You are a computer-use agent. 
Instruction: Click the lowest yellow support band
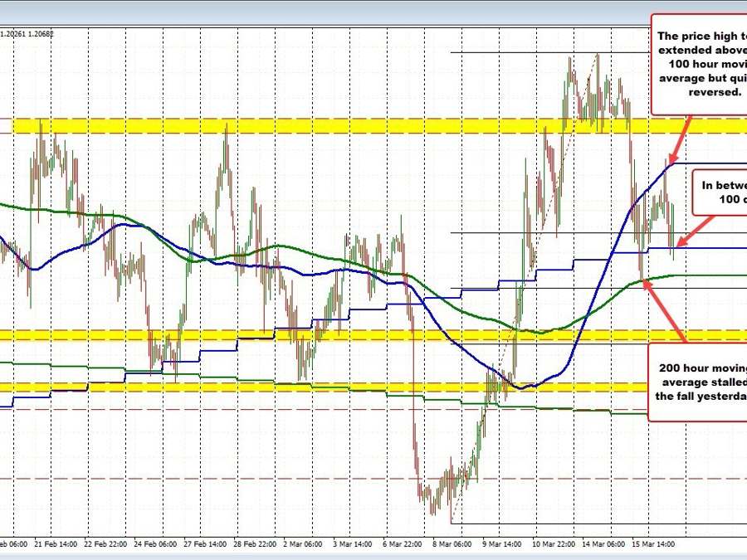coord(249,387)
